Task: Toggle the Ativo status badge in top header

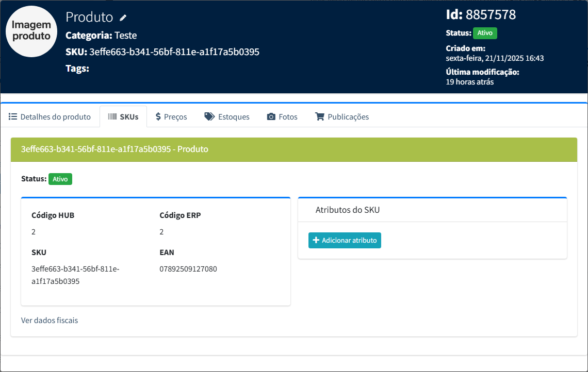Action: [x=485, y=33]
